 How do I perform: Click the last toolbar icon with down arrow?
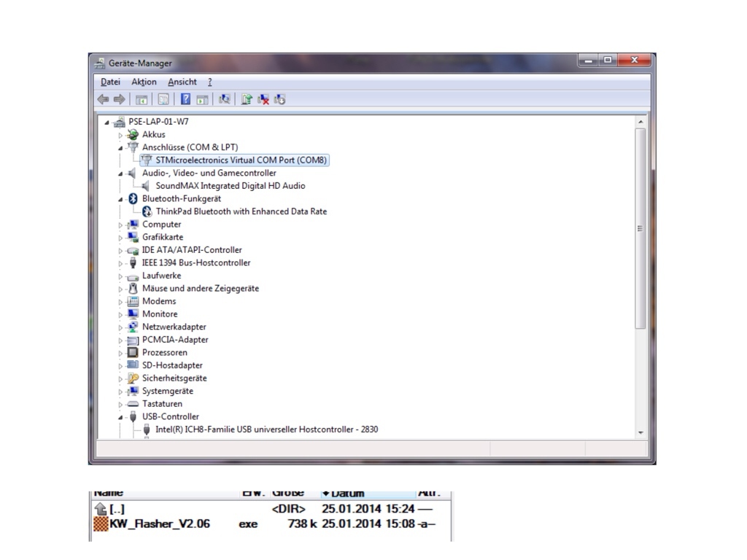point(279,99)
